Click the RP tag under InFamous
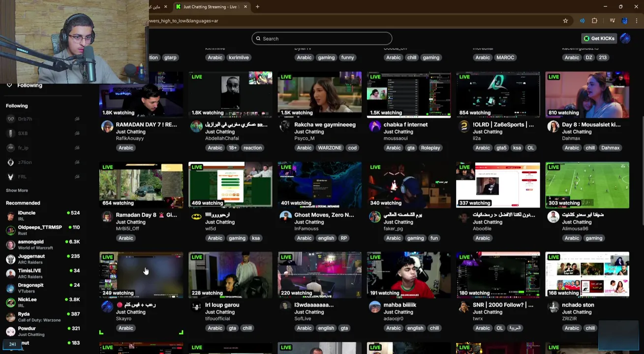Image resolution: width=644 pixels, height=354 pixels. (x=343, y=238)
